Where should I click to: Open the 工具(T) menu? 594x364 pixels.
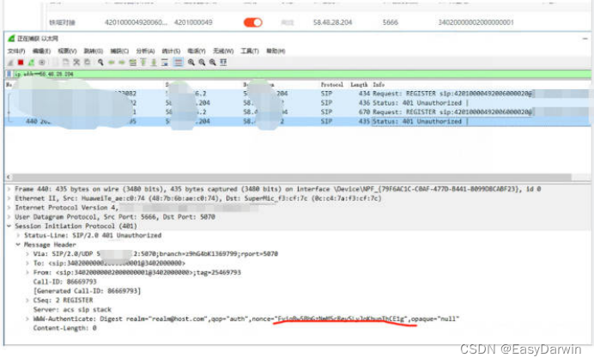click(250, 52)
